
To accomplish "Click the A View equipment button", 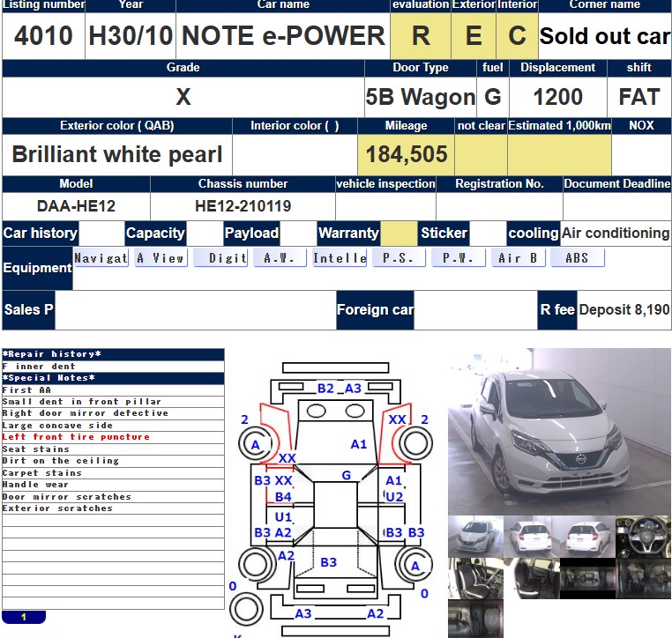I will pyautogui.click(x=161, y=258).
